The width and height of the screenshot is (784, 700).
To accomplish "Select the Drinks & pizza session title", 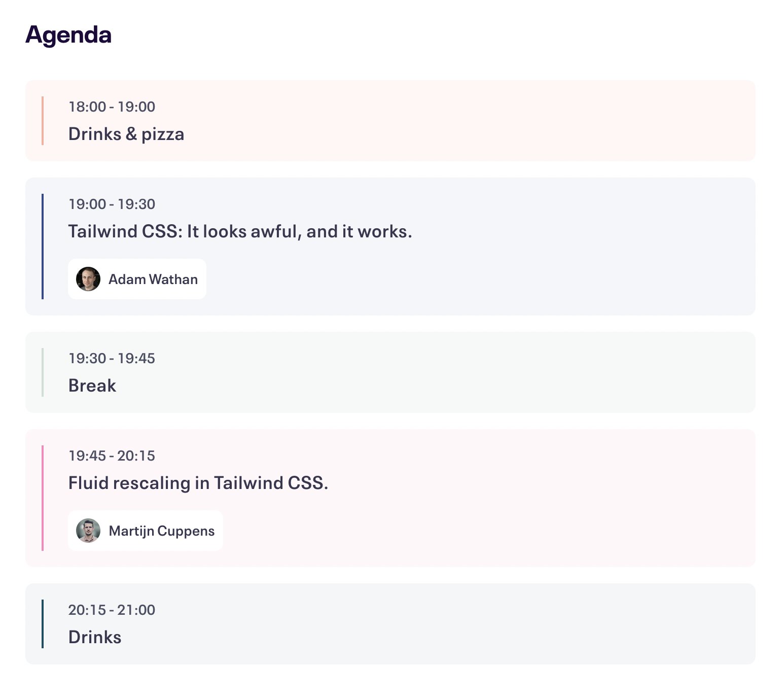I will point(126,134).
